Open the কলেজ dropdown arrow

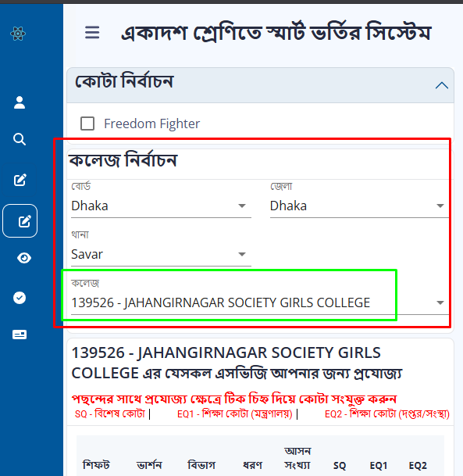coord(440,302)
